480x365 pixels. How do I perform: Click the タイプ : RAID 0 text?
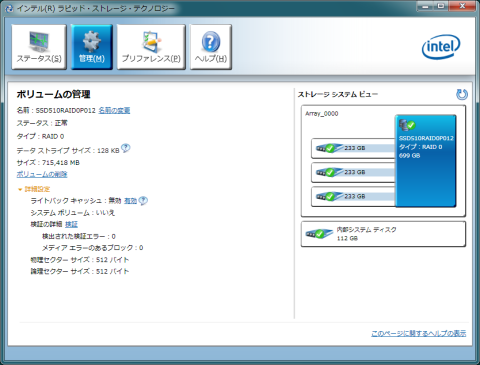tap(40, 136)
